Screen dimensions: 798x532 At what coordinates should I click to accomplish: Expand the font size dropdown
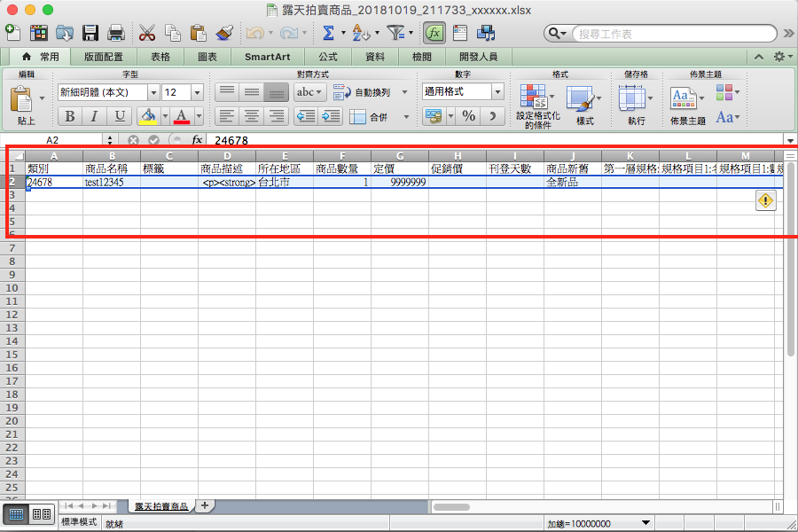pos(197,92)
